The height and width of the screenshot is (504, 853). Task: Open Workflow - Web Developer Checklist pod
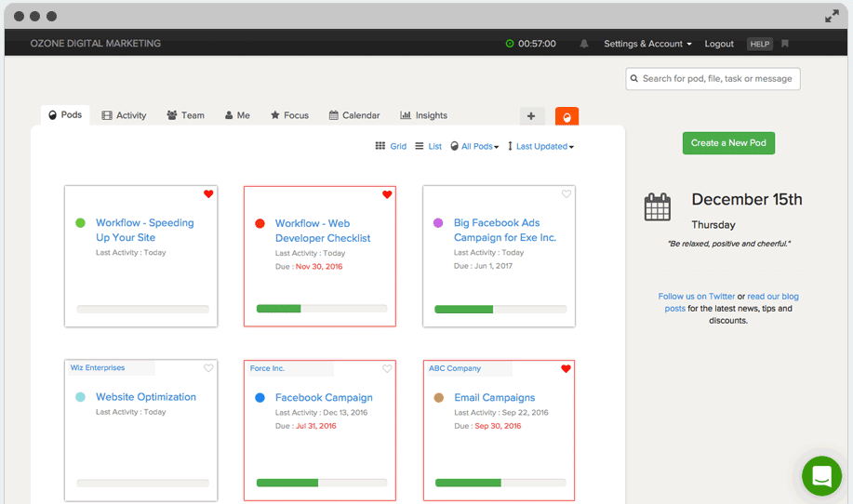click(323, 231)
